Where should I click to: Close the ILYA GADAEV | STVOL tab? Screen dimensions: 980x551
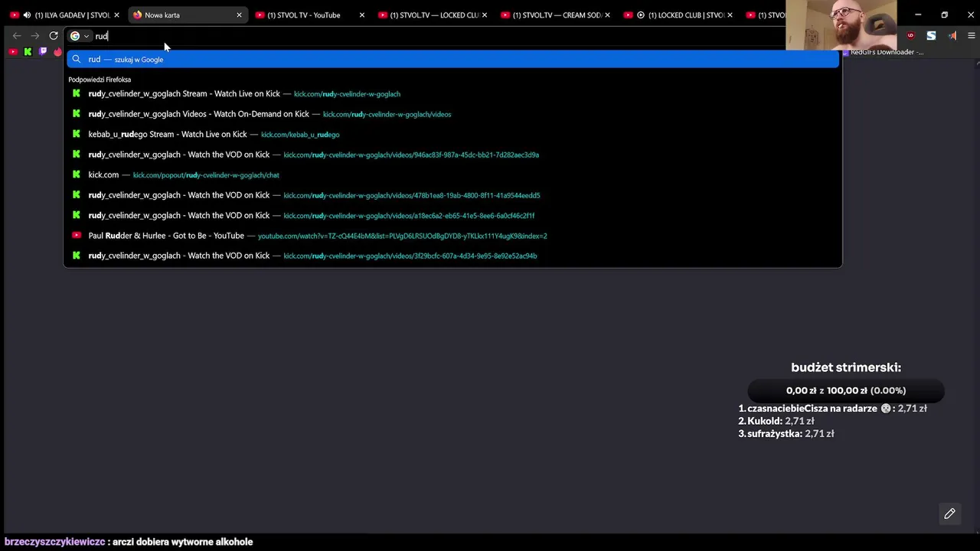[x=116, y=15]
